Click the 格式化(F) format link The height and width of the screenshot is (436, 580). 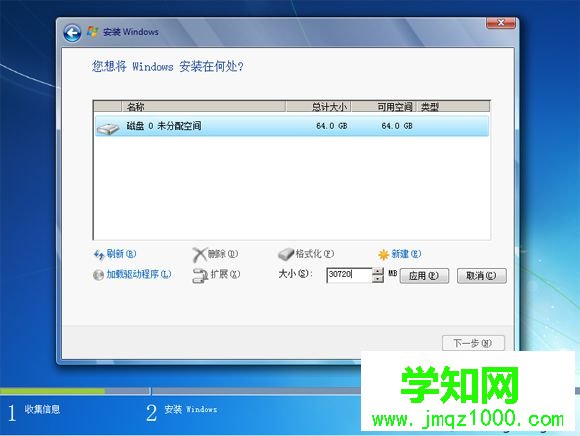tap(314, 254)
